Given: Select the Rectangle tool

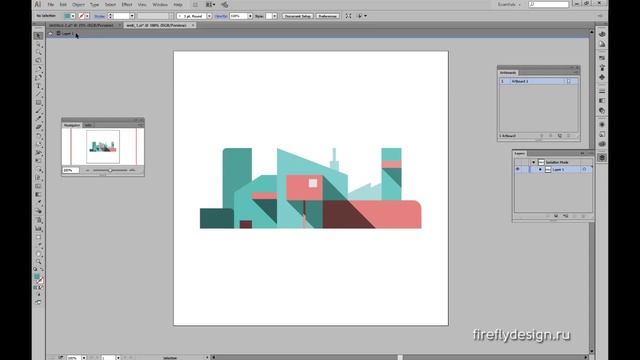Looking at the screenshot, I should 38,102.
